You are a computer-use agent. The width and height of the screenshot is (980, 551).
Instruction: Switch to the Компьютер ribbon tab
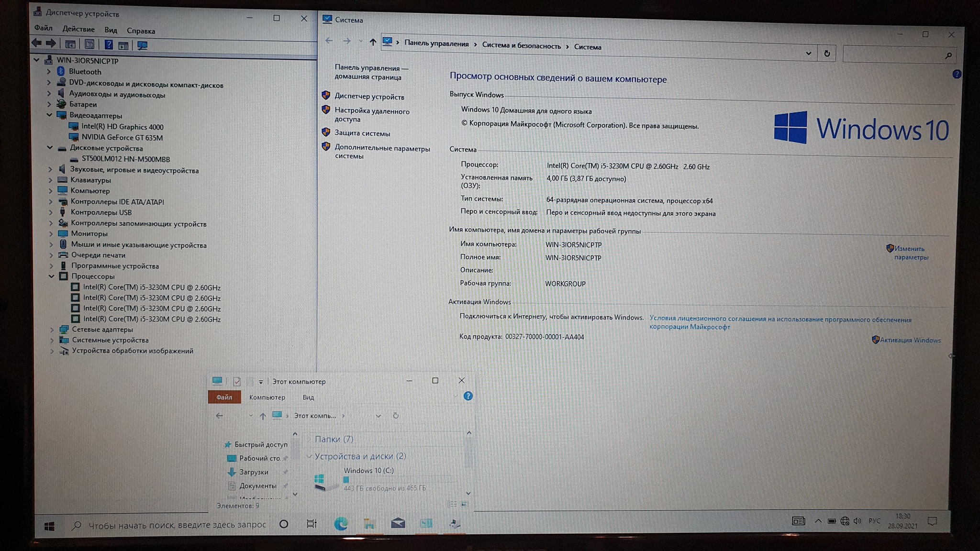[x=267, y=397]
